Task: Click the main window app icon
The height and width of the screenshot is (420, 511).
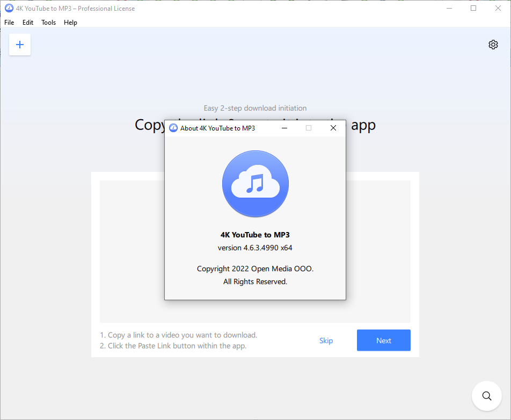Action: click(x=9, y=8)
